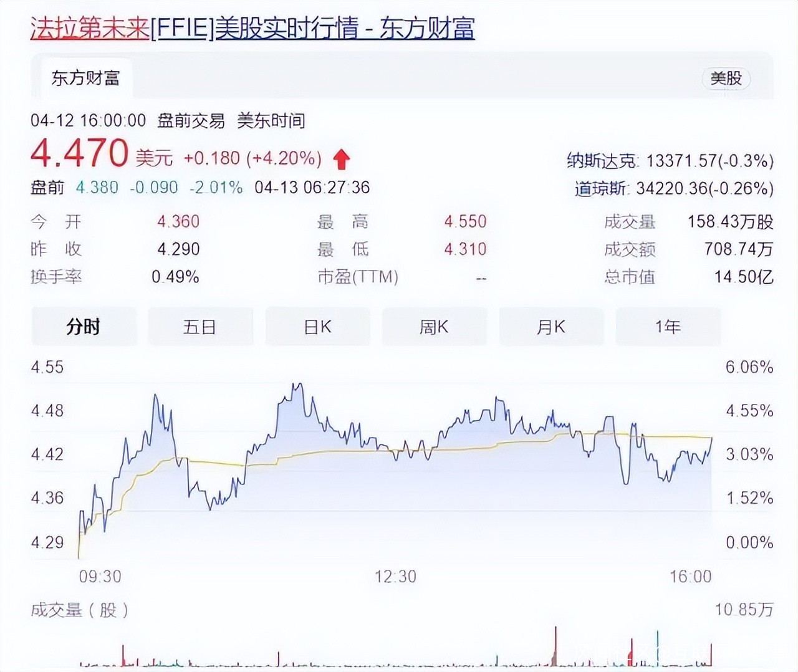Click the 成交额 value 708.74万
Viewport: 798px width, 672px height.
tap(739, 249)
